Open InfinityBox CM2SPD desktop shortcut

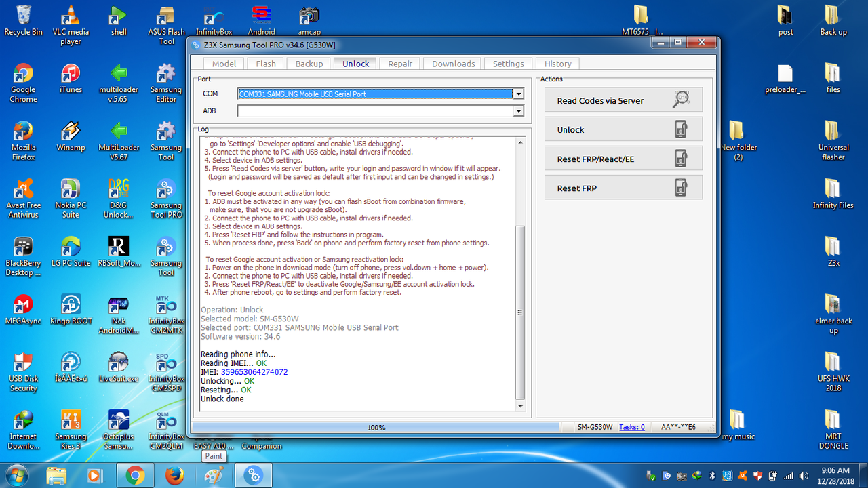pos(166,372)
